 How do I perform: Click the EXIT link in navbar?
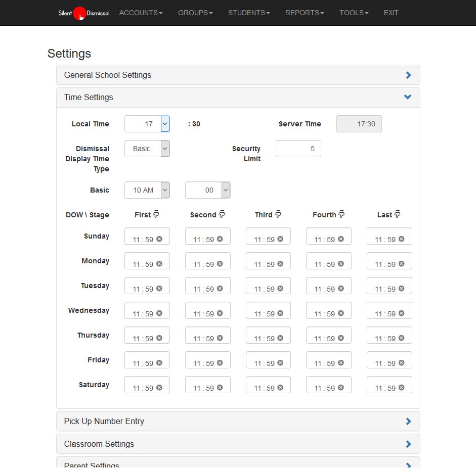click(391, 13)
